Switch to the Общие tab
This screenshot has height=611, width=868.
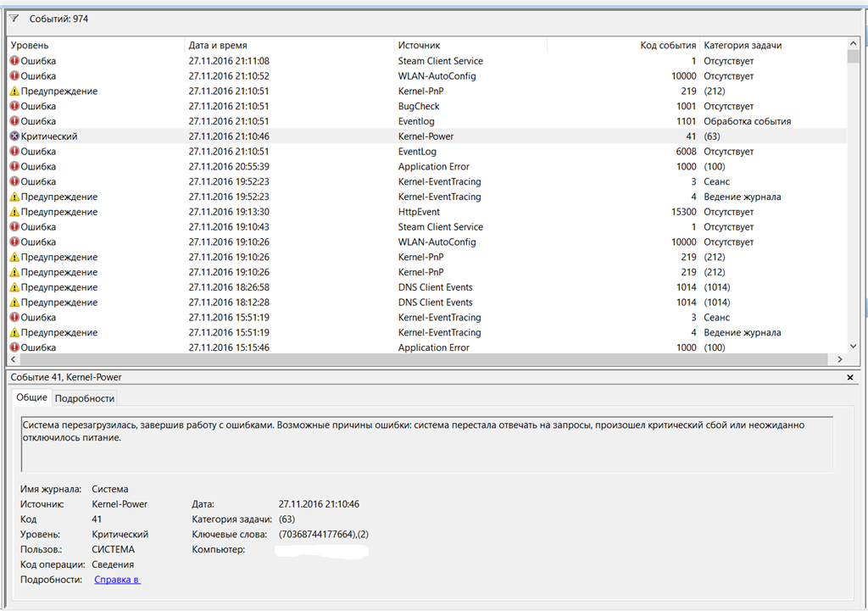click(x=31, y=397)
